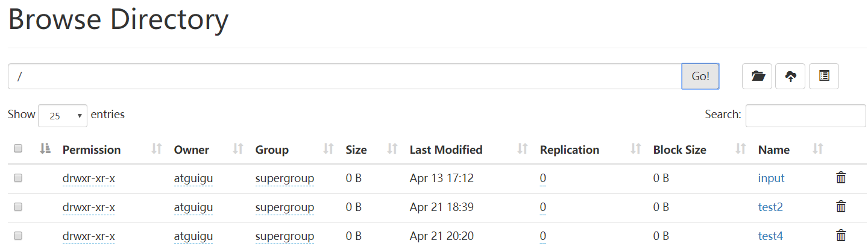Viewport: 868px width, 249px height.
Task: Click the upload files cloud icon
Action: click(790, 77)
